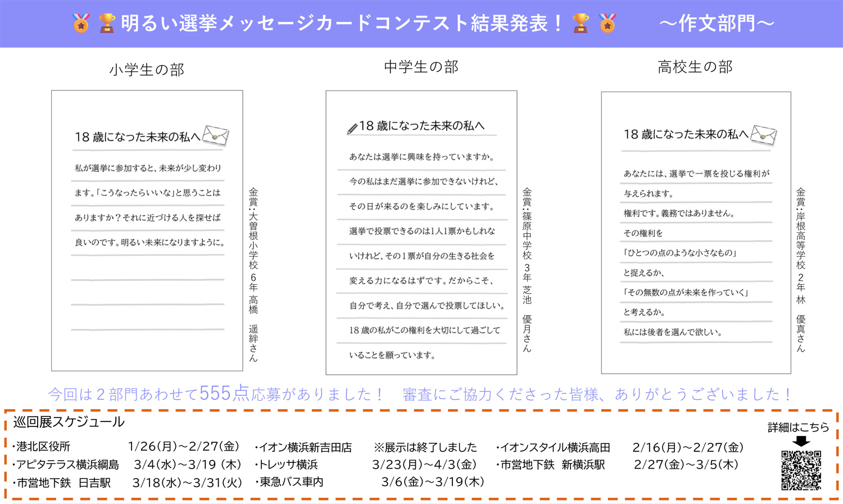Click the trophy icon before the title text
The height and width of the screenshot is (504, 843).
point(107,24)
